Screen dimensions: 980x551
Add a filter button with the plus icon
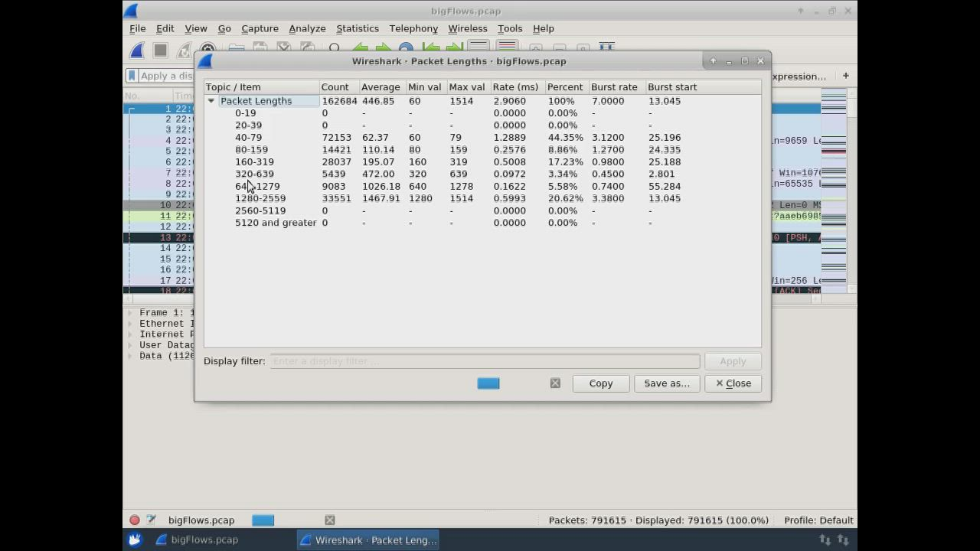click(x=846, y=76)
